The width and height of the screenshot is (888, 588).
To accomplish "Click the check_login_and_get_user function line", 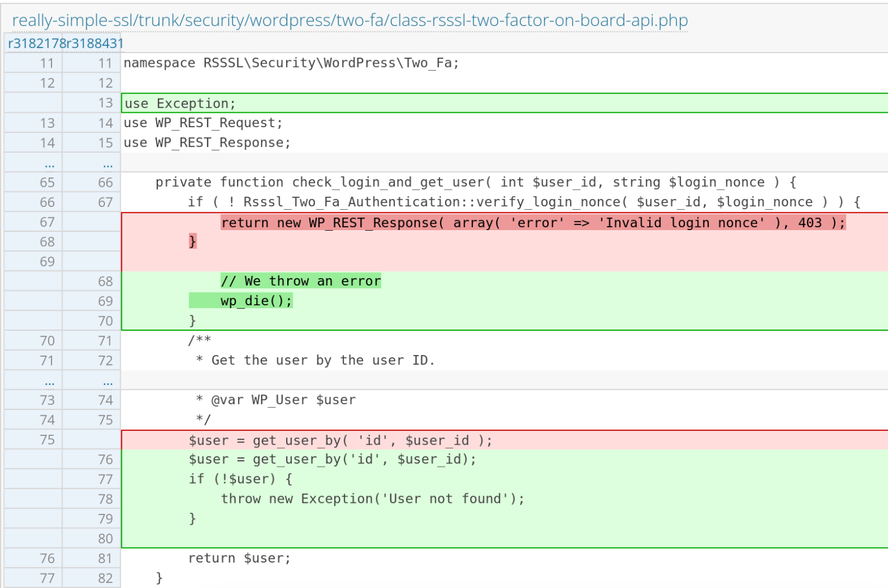I will pos(474,182).
